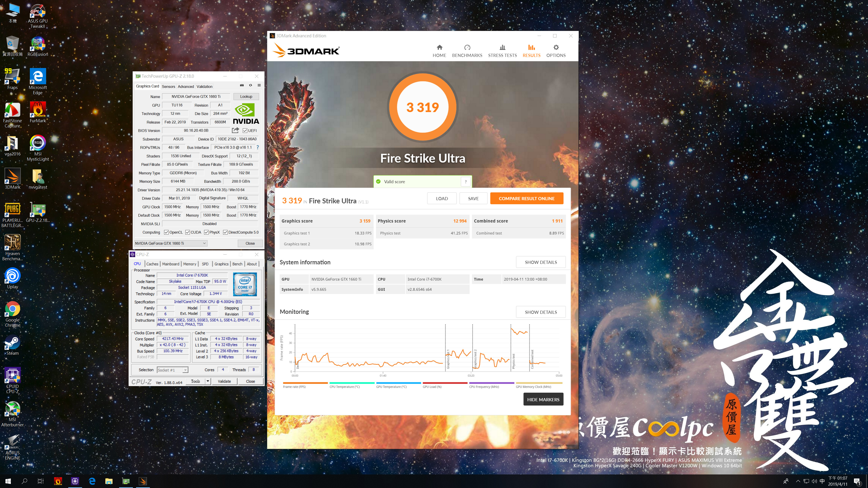Toggle CUDA checkbox in GPU-Z
The height and width of the screenshot is (488, 868).
click(187, 232)
